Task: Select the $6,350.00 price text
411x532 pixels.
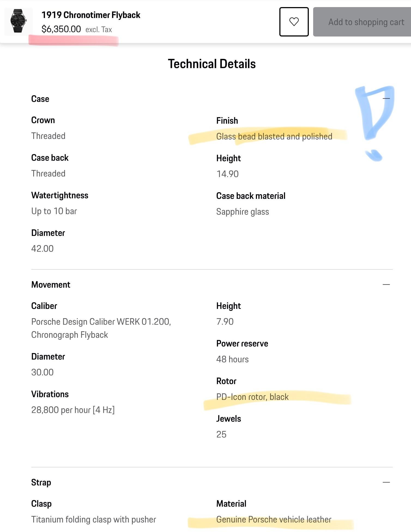Action: (61, 29)
